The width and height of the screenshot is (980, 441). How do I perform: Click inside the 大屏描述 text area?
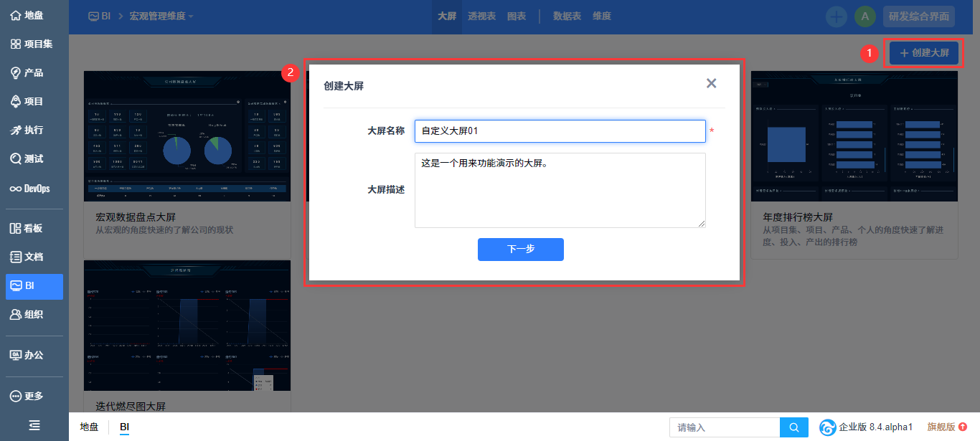tap(560, 190)
